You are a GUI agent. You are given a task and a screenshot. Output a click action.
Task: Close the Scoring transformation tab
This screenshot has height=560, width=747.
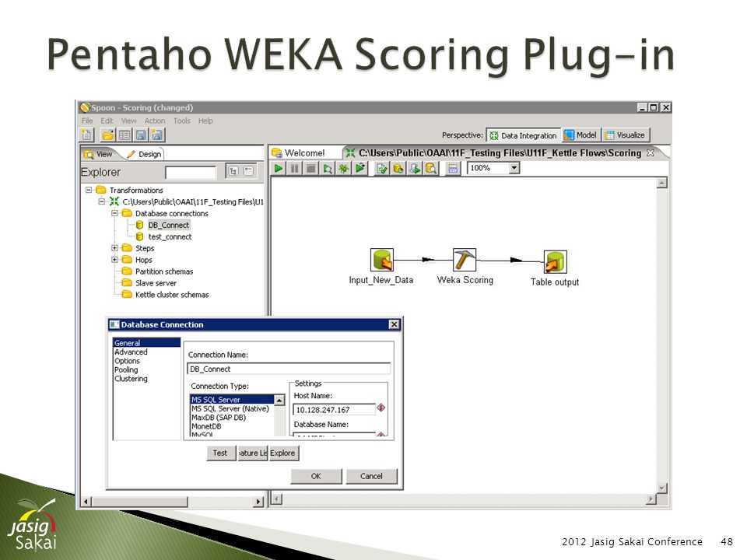651,153
